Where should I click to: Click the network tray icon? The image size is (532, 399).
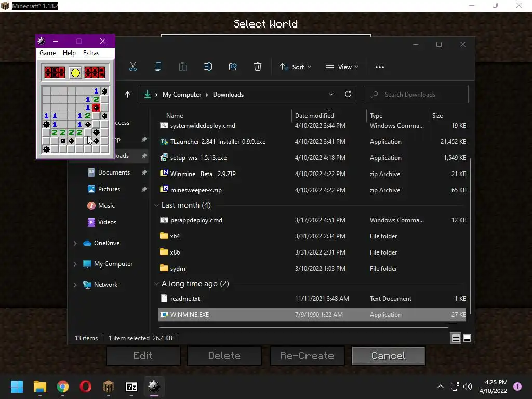pyautogui.click(x=455, y=387)
